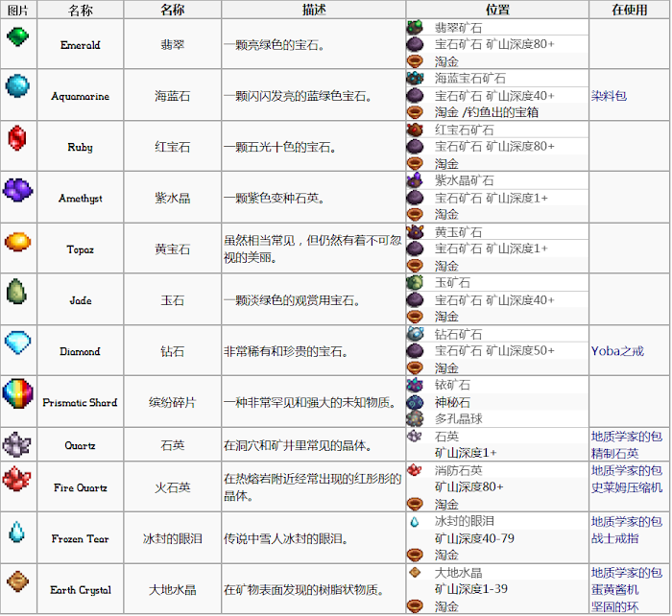This screenshot has width=672, height=616.
Task: Click the grey Quartz crystal icon
Action: point(16,444)
